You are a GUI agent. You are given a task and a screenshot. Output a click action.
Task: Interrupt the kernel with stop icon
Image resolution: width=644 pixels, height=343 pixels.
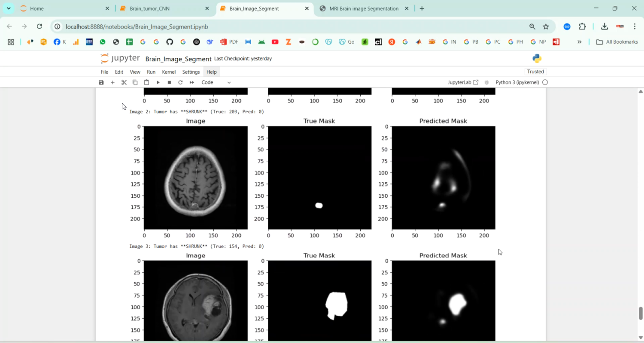pyautogui.click(x=169, y=82)
